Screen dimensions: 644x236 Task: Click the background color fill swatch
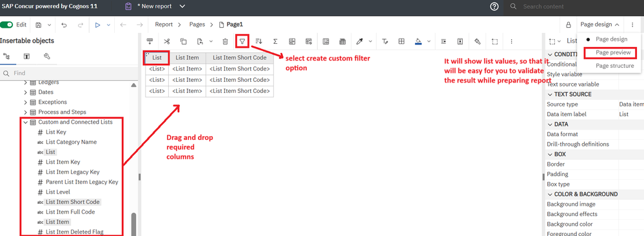[x=418, y=41]
